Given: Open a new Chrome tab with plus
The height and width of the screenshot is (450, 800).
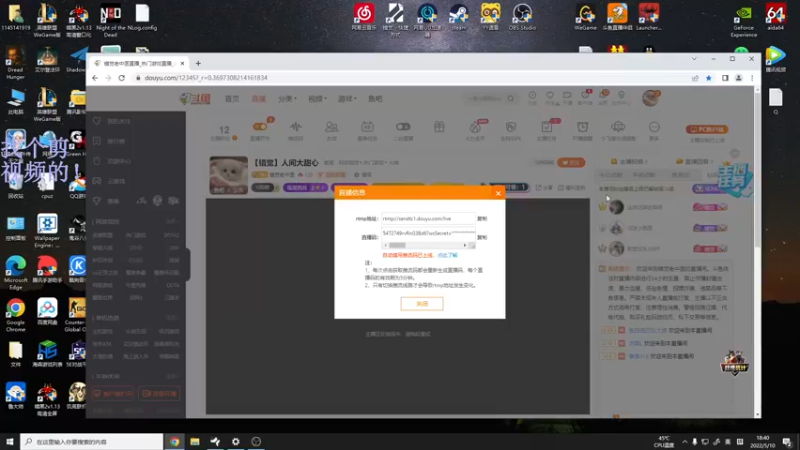Looking at the screenshot, I should 198,64.
